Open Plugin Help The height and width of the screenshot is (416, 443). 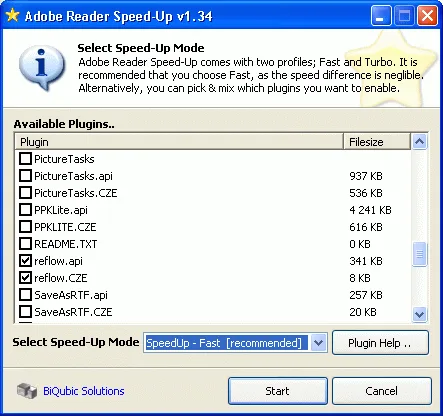coord(380,343)
